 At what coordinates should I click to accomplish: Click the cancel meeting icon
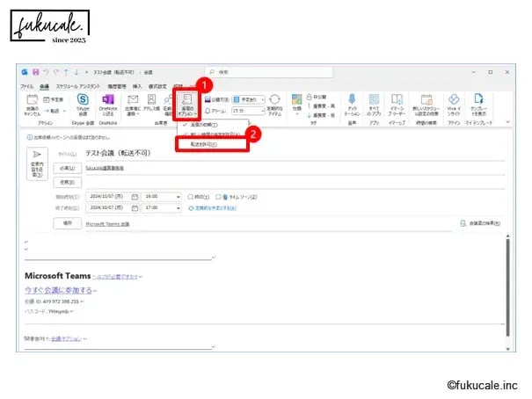[33, 101]
